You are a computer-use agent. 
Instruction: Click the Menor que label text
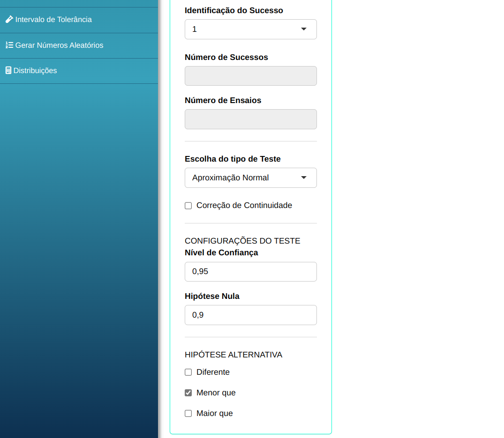(x=216, y=393)
